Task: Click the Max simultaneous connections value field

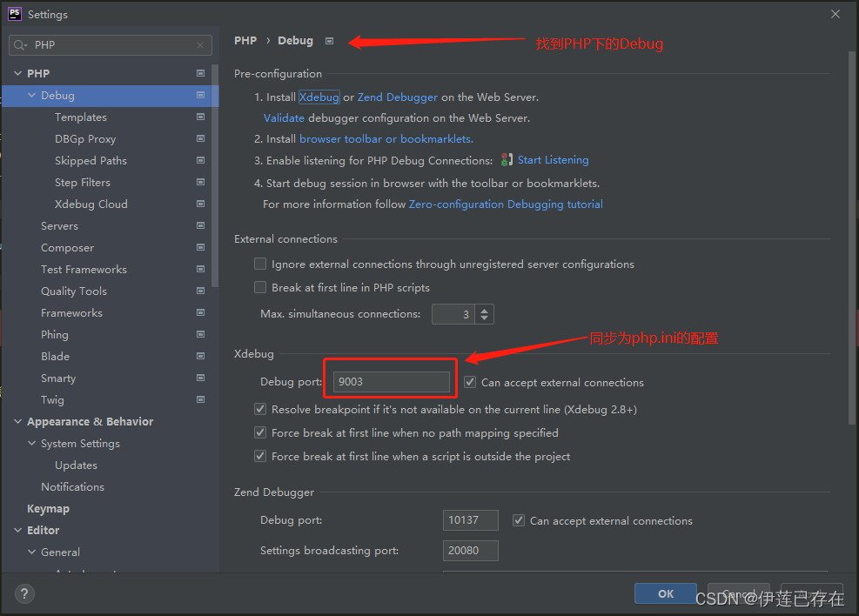Action: pyautogui.click(x=453, y=314)
